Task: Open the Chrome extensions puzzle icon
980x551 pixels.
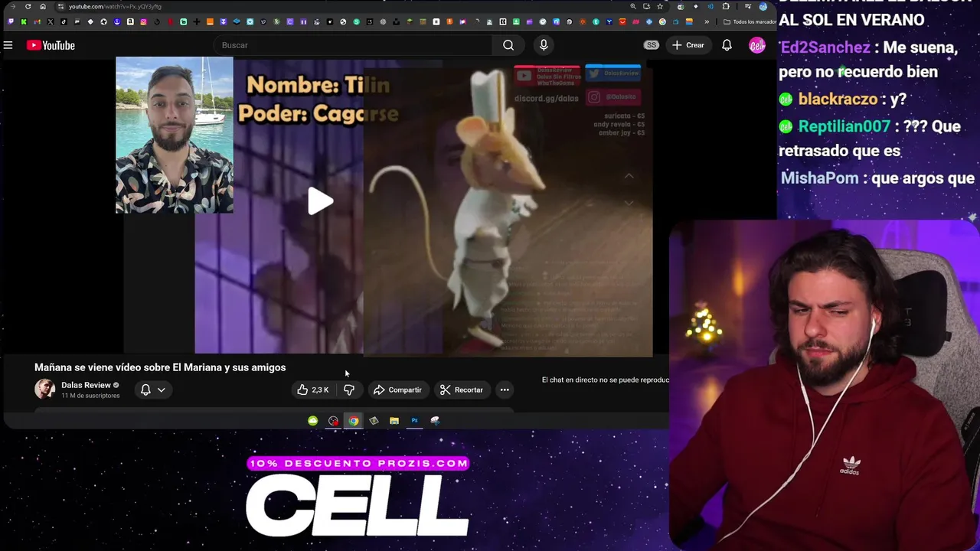Action: click(726, 6)
